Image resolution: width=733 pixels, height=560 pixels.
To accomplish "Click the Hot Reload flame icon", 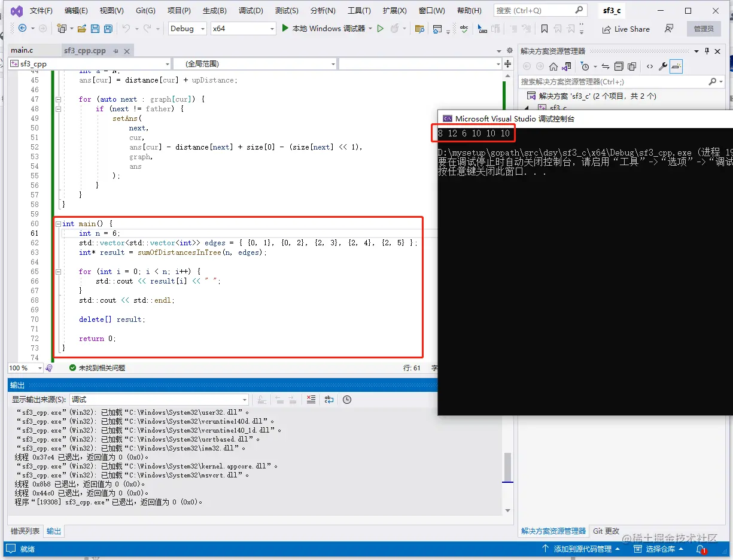I will pyautogui.click(x=395, y=28).
